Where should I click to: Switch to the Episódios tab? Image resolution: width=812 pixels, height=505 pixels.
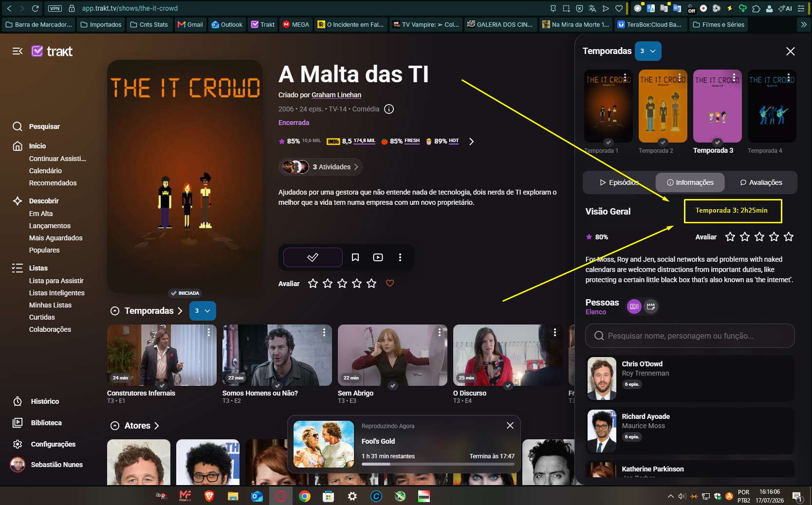point(619,182)
